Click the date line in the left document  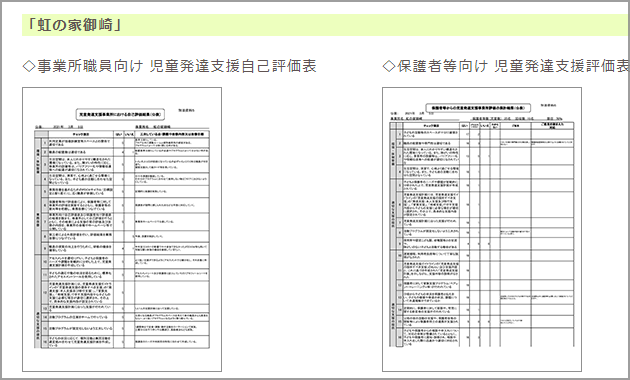point(60,127)
